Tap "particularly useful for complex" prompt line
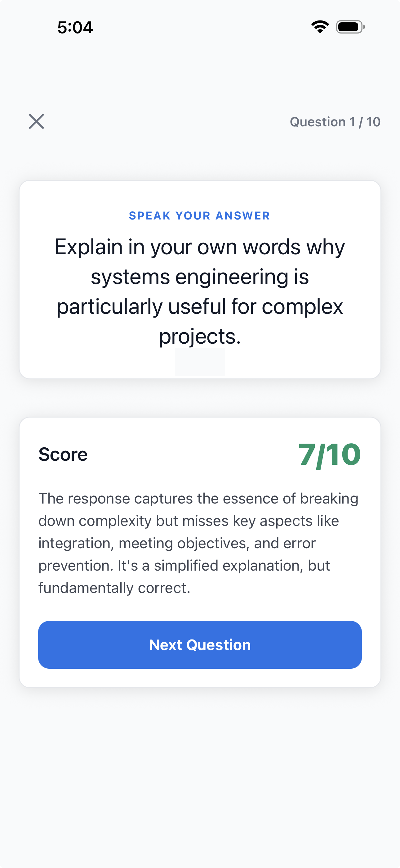This screenshot has width=400, height=868. click(200, 307)
